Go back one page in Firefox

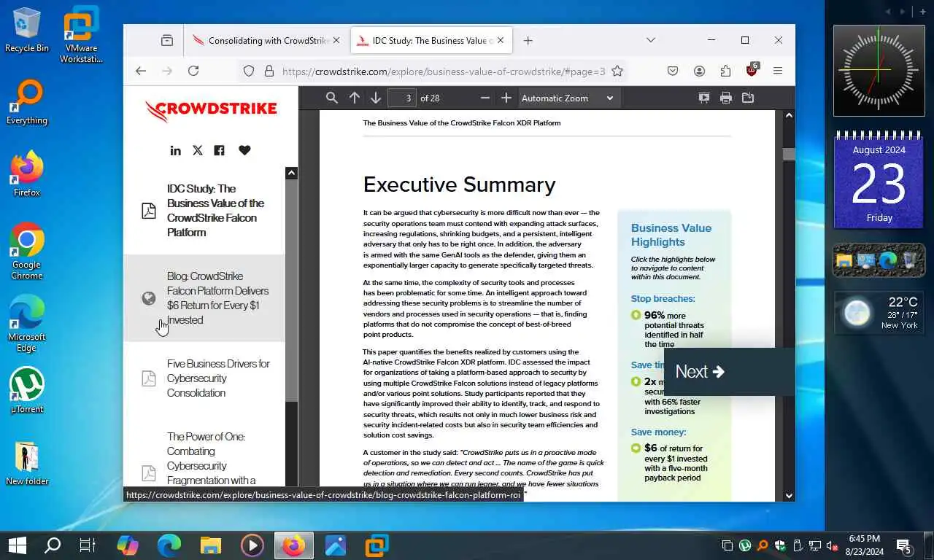point(141,71)
